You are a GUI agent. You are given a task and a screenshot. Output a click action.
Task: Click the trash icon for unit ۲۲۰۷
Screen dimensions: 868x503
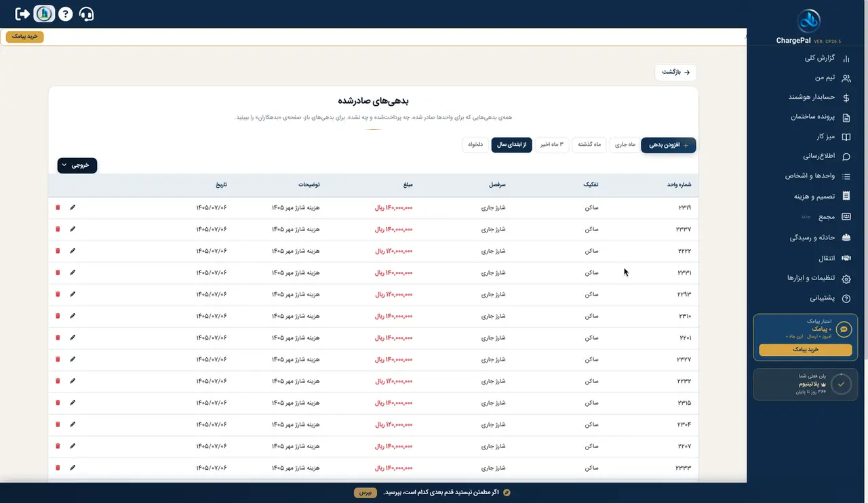pos(58,446)
